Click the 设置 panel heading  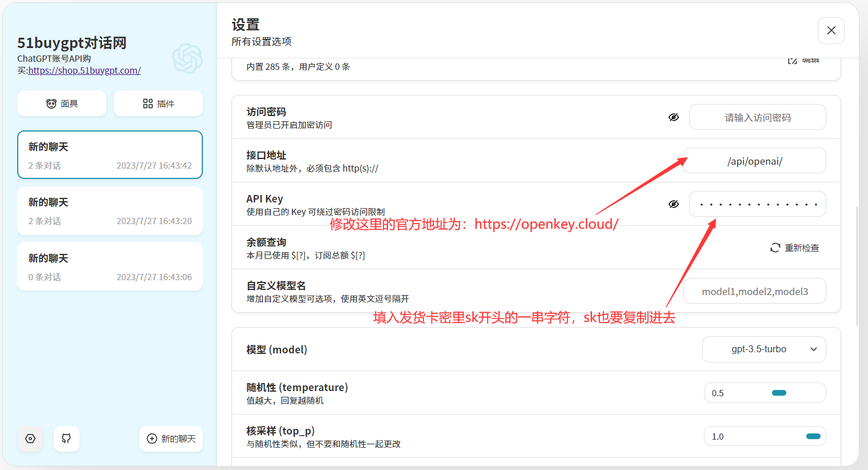pos(246,25)
